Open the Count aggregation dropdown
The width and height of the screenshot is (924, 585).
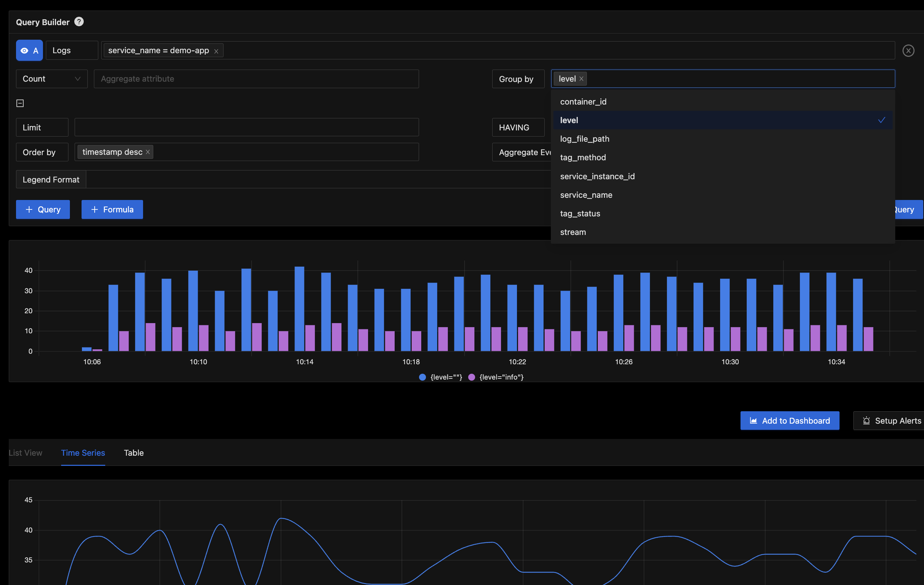click(x=51, y=79)
